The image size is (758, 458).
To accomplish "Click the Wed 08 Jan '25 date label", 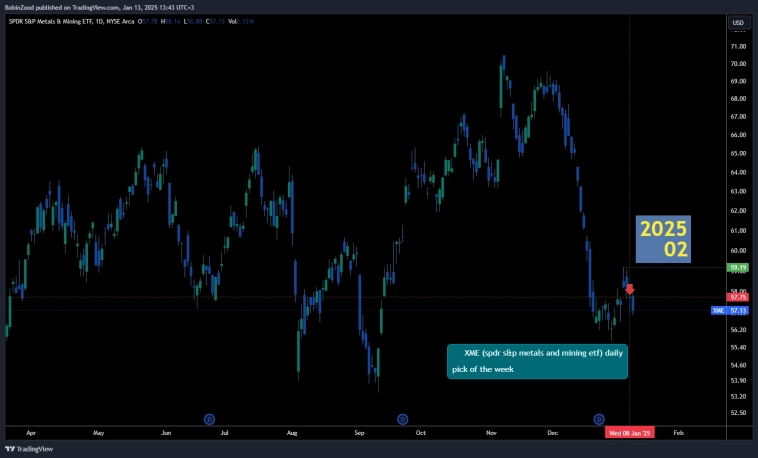I will (629, 433).
